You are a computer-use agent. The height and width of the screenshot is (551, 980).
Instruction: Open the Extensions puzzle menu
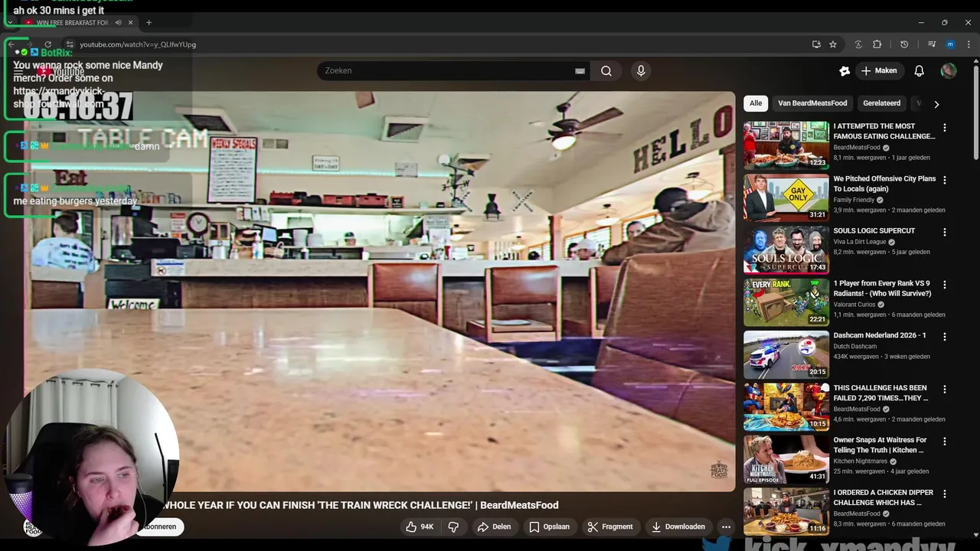click(x=877, y=44)
